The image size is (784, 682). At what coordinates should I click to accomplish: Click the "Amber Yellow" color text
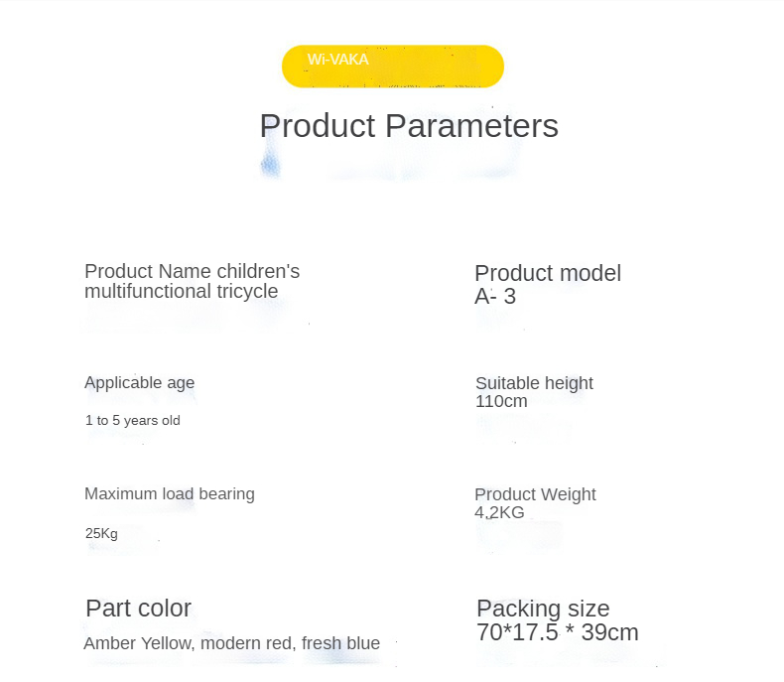[139, 643]
